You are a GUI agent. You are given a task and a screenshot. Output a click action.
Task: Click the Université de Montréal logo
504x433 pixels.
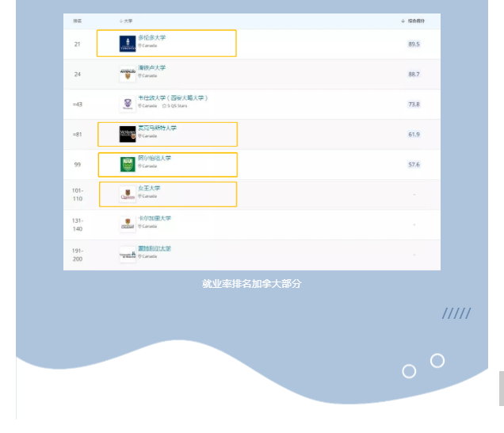coord(128,255)
